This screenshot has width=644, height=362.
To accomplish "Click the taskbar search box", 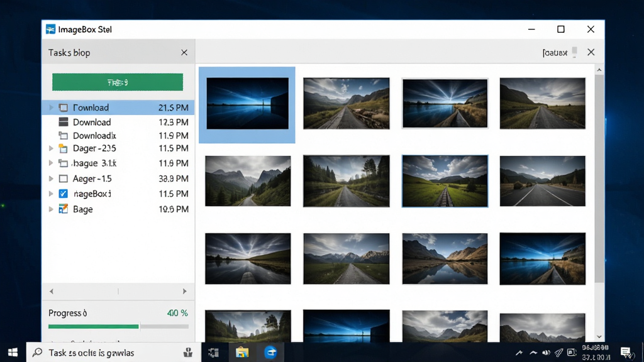I will (x=114, y=352).
